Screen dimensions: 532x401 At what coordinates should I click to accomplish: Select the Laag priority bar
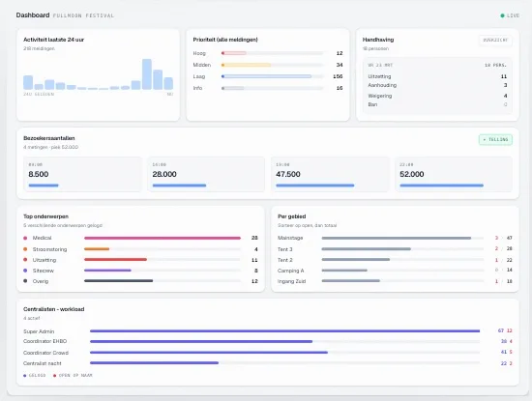[273, 76]
